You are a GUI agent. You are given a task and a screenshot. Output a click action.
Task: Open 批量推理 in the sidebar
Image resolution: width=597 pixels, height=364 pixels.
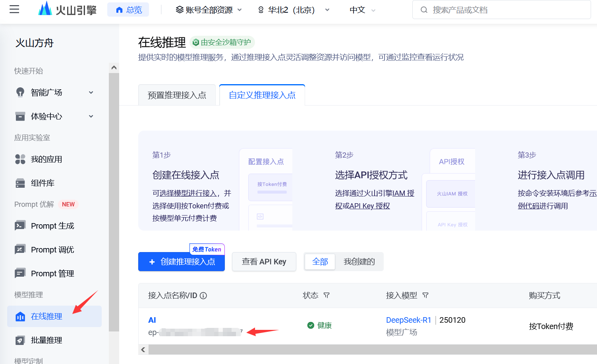click(x=54, y=340)
